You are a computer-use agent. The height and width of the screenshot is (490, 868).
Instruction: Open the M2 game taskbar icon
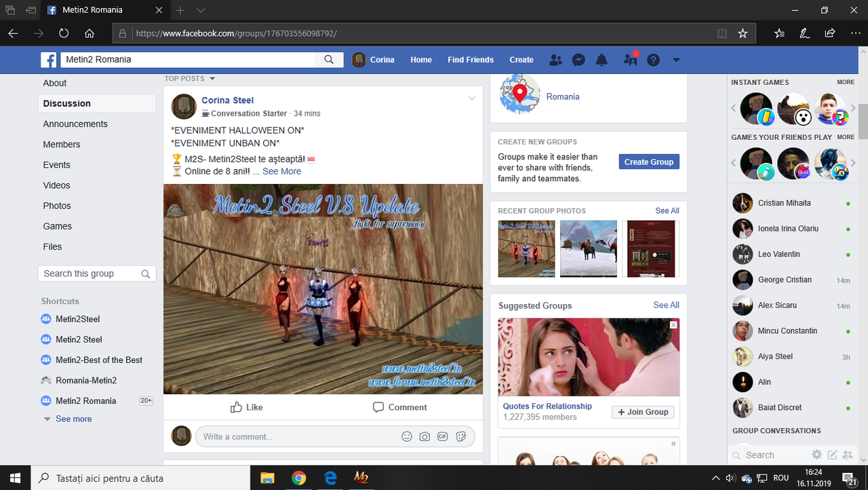pyautogui.click(x=361, y=478)
